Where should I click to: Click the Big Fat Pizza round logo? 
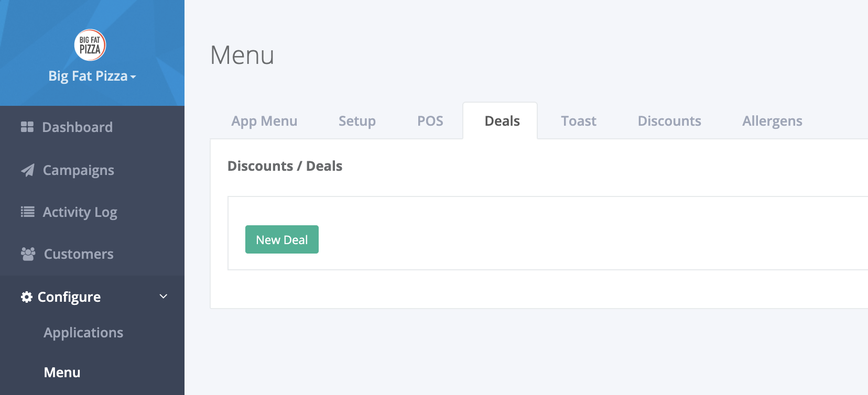coord(90,45)
